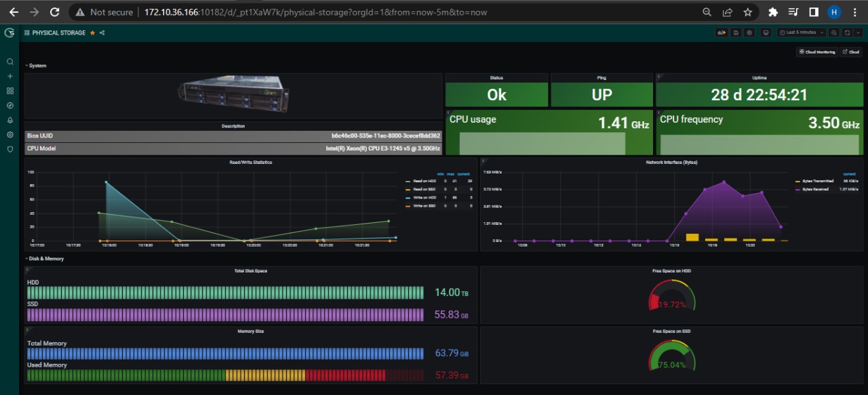Click the Create plus icon in sidebar

9,76
